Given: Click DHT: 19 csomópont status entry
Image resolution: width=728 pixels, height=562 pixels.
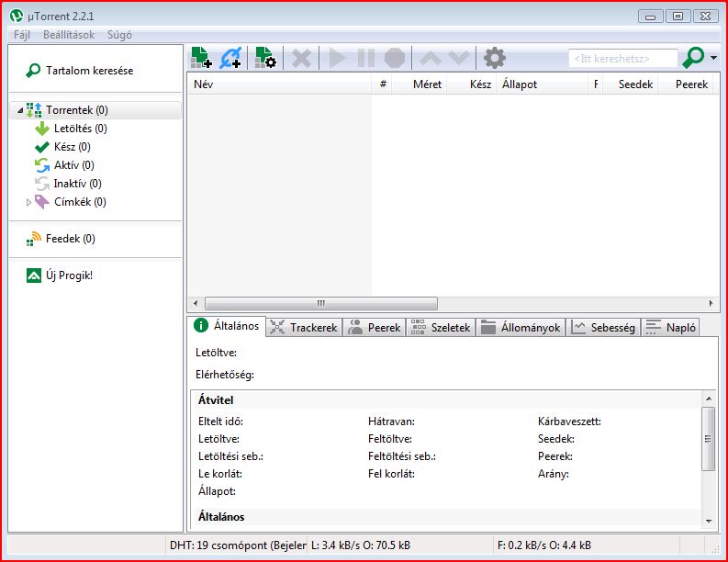Looking at the screenshot, I should pyautogui.click(x=237, y=545).
